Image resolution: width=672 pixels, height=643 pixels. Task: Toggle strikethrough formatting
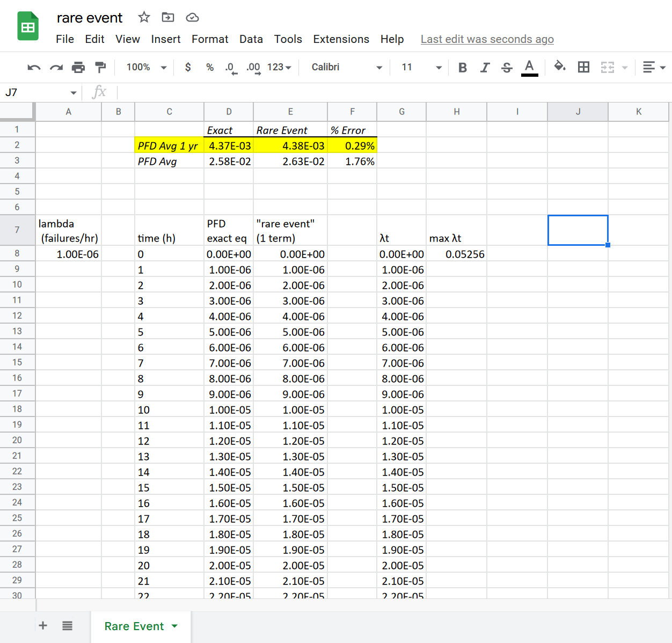click(507, 67)
